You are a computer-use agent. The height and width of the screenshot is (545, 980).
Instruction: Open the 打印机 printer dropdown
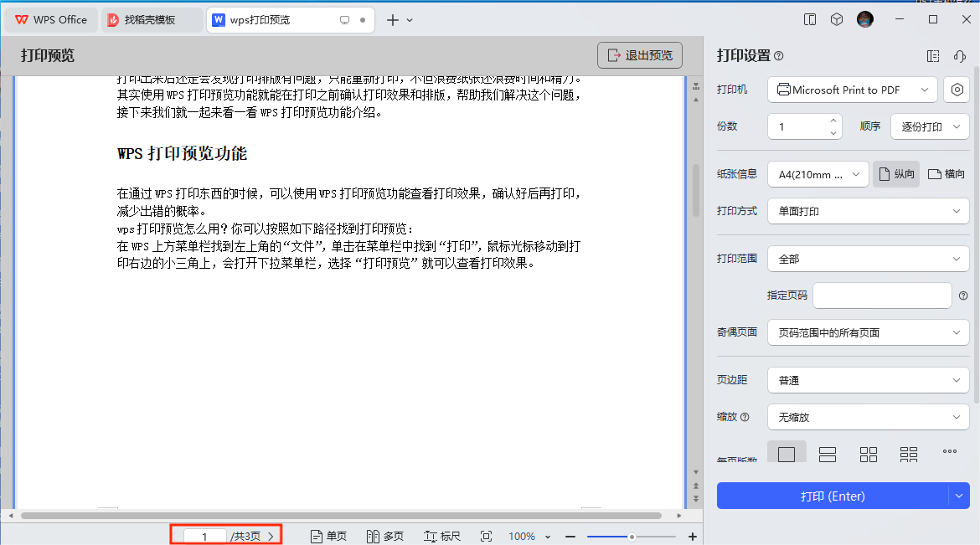tap(852, 89)
